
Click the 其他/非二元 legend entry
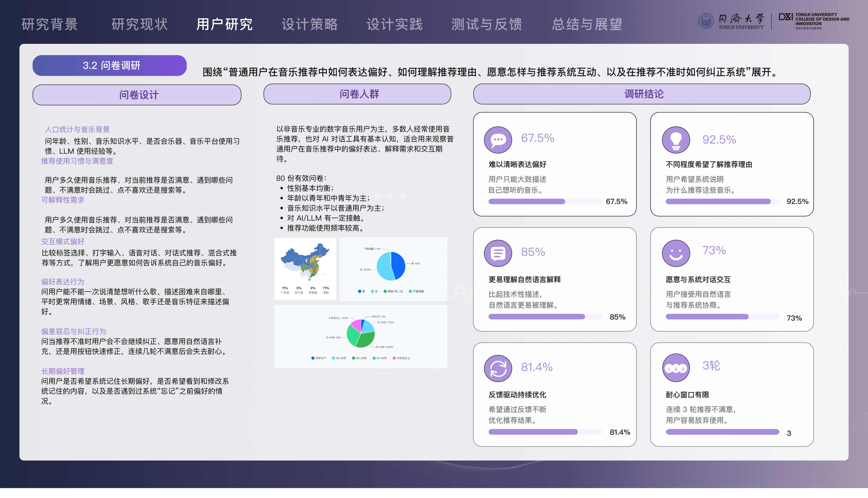(x=393, y=291)
